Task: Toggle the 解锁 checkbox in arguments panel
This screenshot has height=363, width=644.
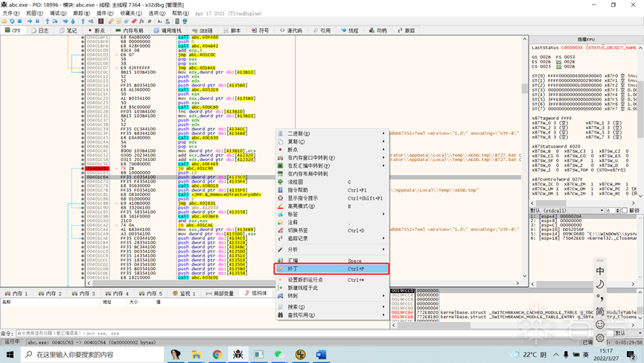Action: click(625, 210)
